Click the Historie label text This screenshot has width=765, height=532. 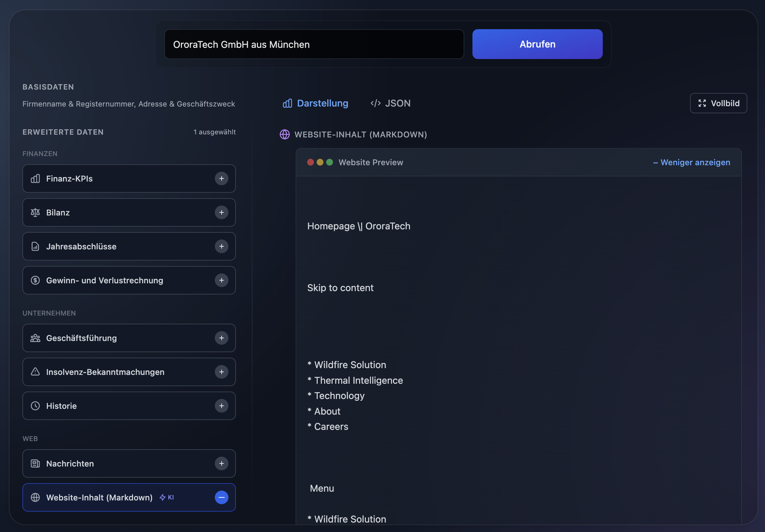tap(61, 406)
